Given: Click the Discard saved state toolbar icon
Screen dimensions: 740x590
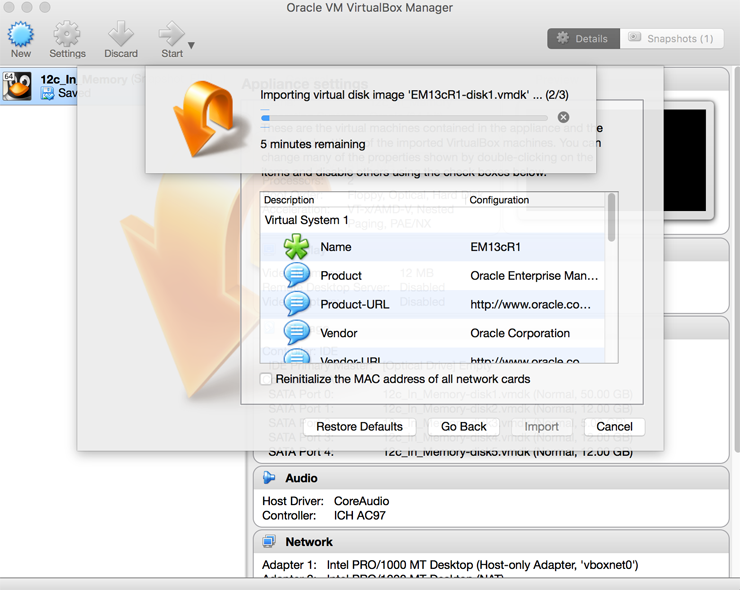Looking at the screenshot, I should pyautogui.click(x=121, y=39).
